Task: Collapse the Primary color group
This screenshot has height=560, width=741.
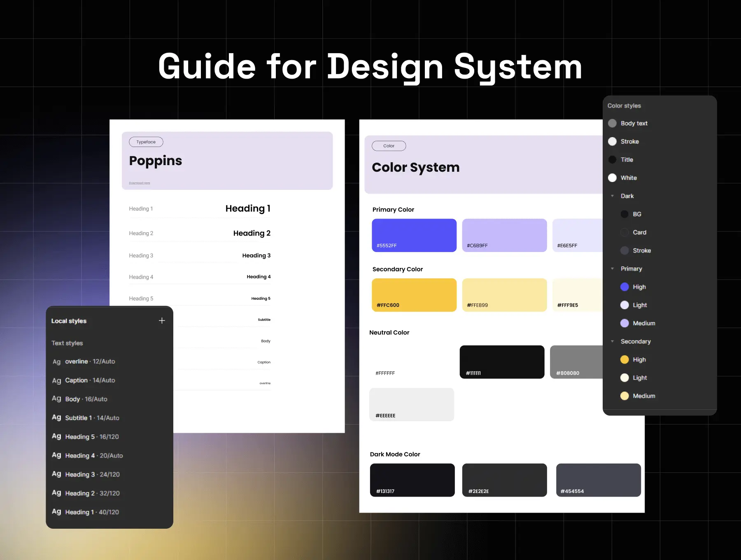Action: click(613, 269)
